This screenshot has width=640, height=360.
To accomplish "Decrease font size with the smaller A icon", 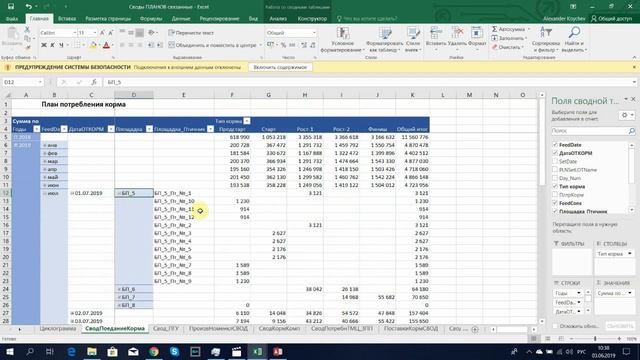I will point(111,33).
